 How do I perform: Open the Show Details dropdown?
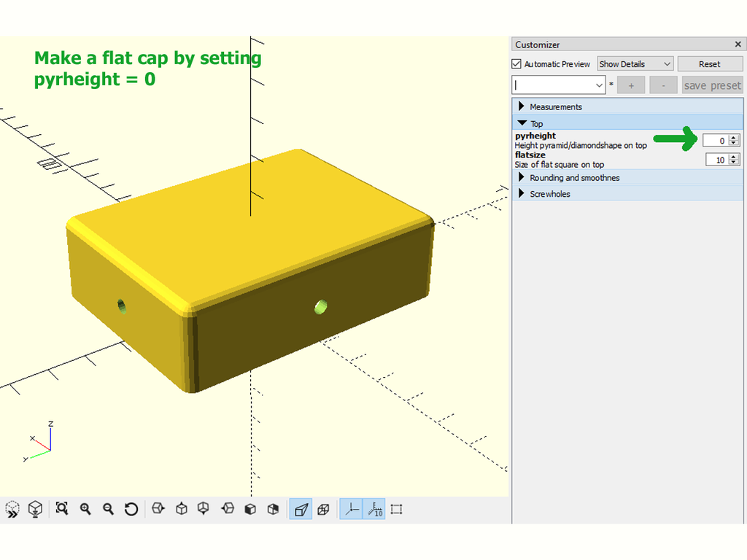coord(635,63)
